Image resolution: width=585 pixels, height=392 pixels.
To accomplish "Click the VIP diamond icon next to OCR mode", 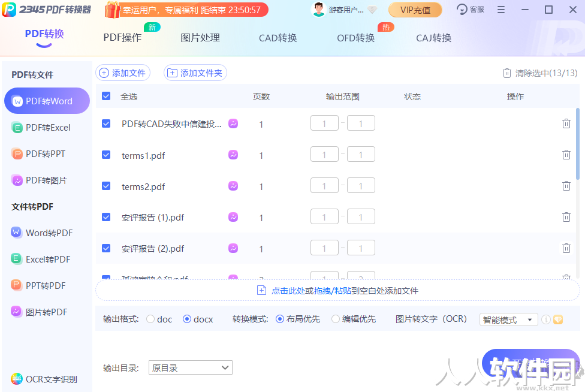I will [558, 319].
